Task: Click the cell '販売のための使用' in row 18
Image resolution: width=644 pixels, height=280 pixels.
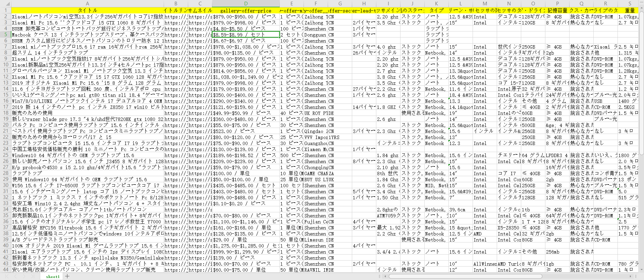Action: (x=87, y=113)
